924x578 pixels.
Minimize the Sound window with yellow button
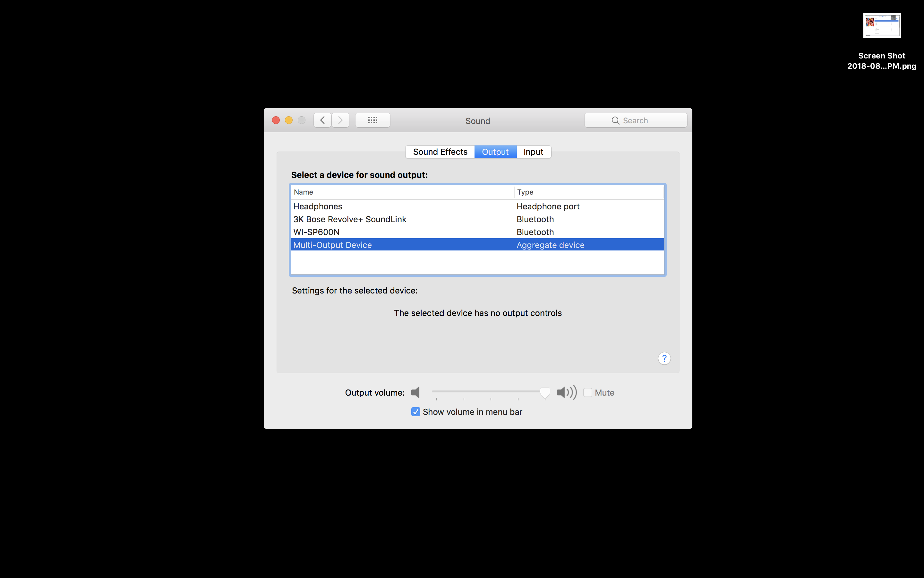click(x=289, y=120)
